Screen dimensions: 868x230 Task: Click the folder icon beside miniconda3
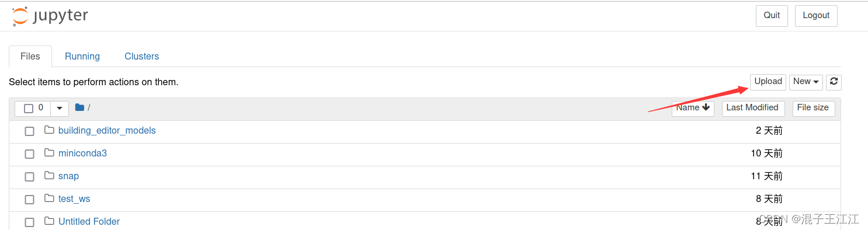click(49, 153)
